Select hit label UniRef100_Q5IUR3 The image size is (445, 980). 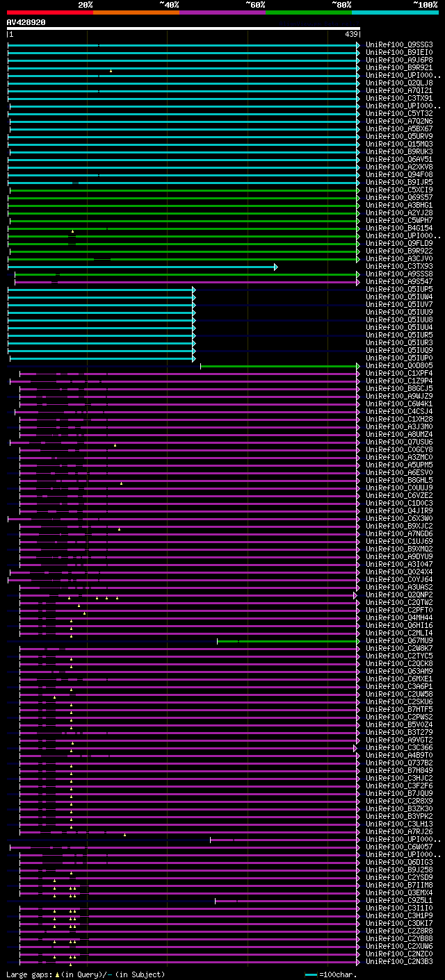click(x=399, y=343)
